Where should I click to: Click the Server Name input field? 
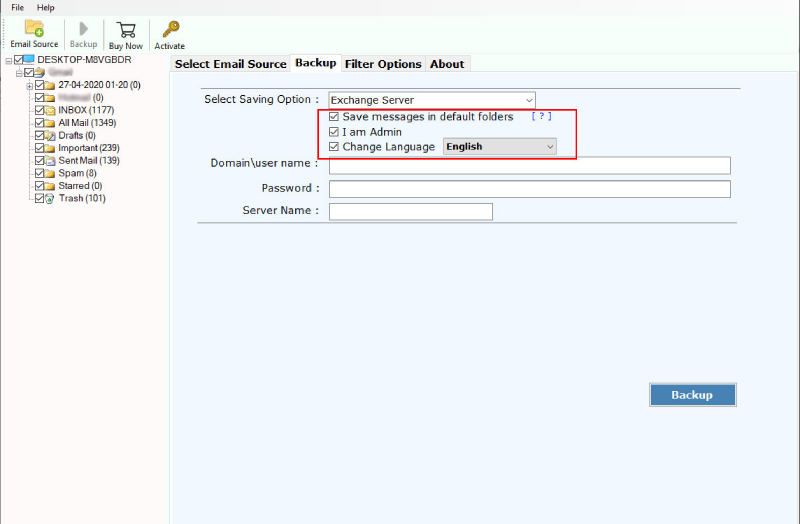coord(411,211)
